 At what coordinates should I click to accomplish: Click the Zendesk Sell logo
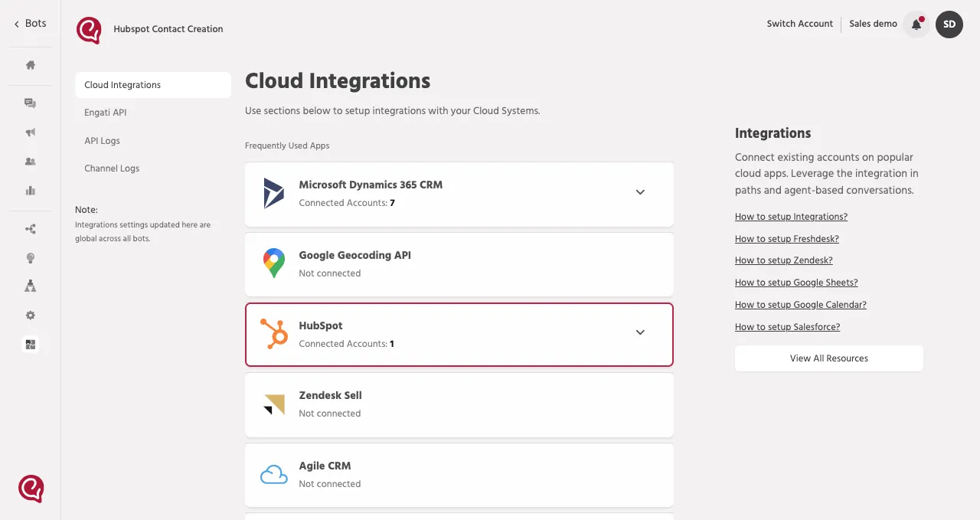pyautogui.click(x=273, y=404)
